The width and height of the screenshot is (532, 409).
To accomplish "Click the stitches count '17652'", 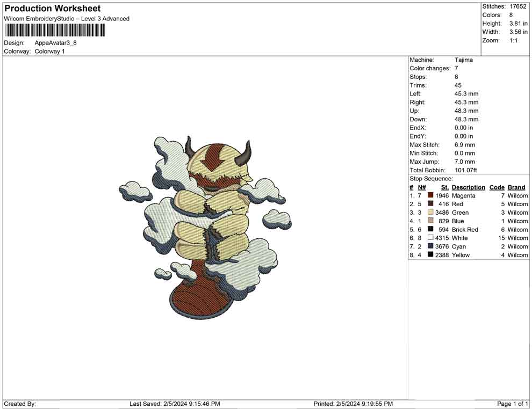I will (517, 6).
